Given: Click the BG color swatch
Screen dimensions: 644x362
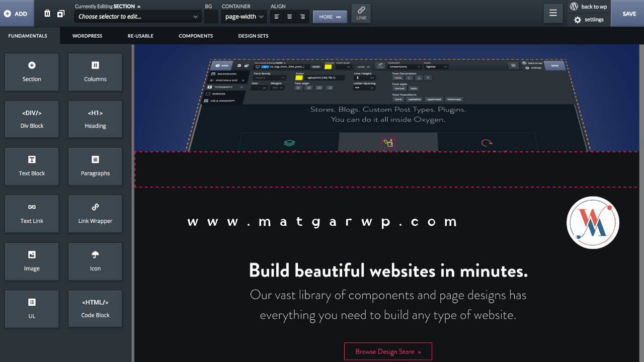Looking at the screenshot, I should pyautogui.click(x=211, y=17).
